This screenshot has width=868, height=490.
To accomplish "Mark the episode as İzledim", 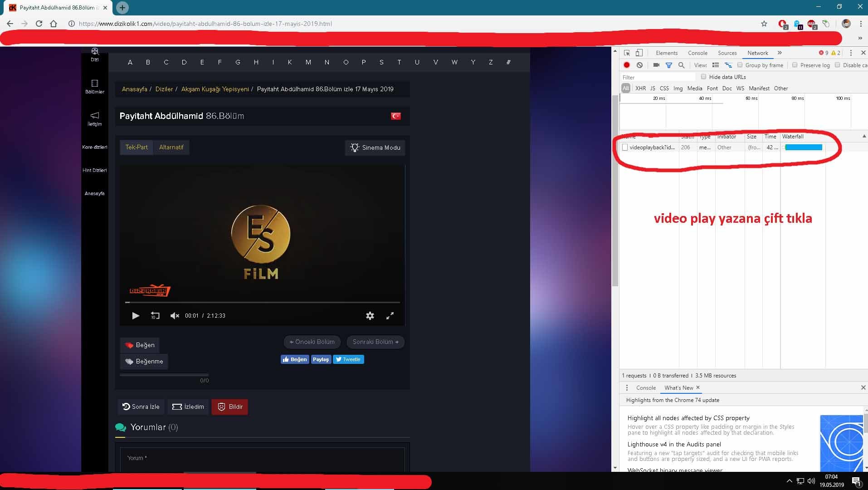I will point(188,407).
